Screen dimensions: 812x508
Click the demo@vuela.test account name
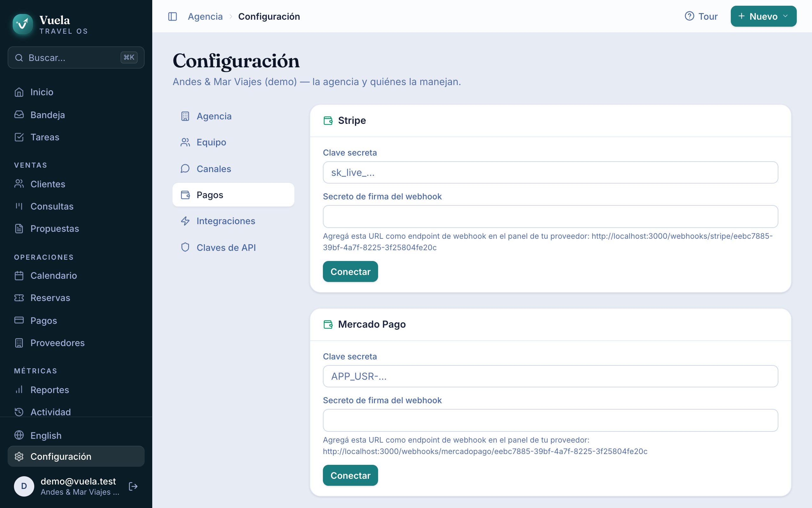point(78,481)
